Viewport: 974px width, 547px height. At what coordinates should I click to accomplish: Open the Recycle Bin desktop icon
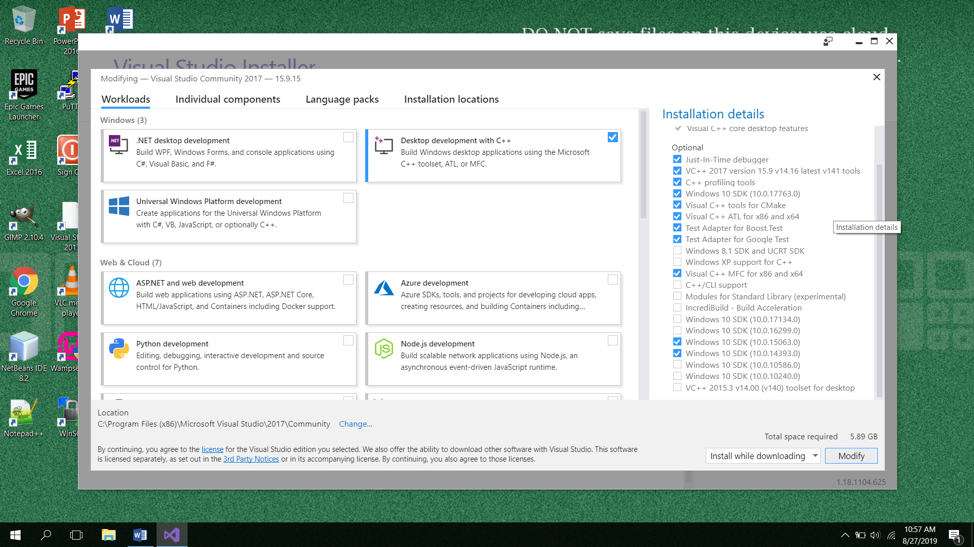pyautogui.click(x=24, y=25)
